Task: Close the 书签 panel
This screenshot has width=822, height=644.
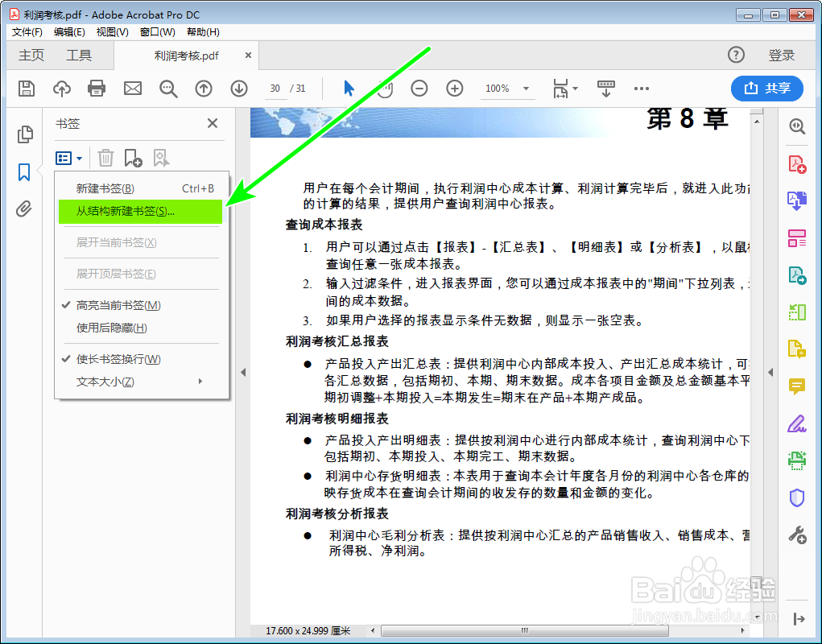Action: 213,123
